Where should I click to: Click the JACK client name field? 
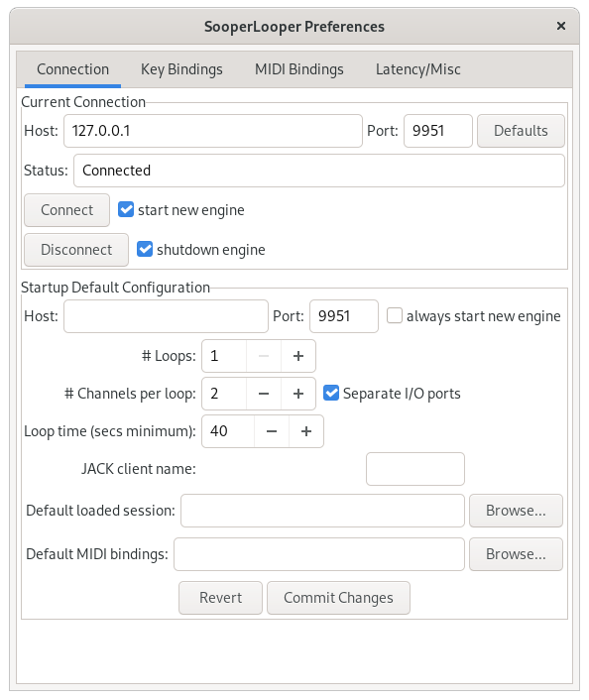click(415, 469)
